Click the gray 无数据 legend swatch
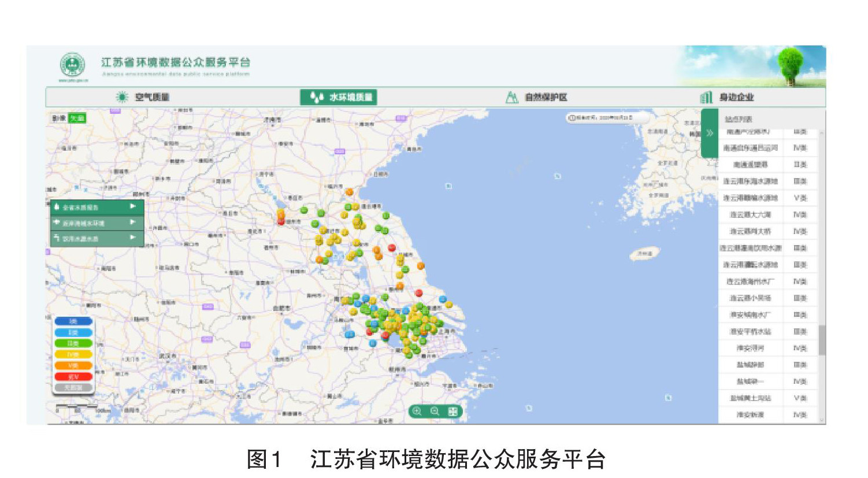This screenshot has width=868, height=478. tap(73, 387)
